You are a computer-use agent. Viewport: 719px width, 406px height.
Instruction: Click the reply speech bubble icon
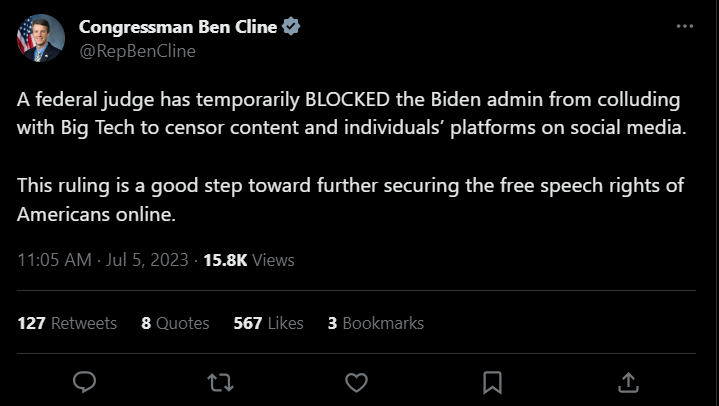pos(86,381)
